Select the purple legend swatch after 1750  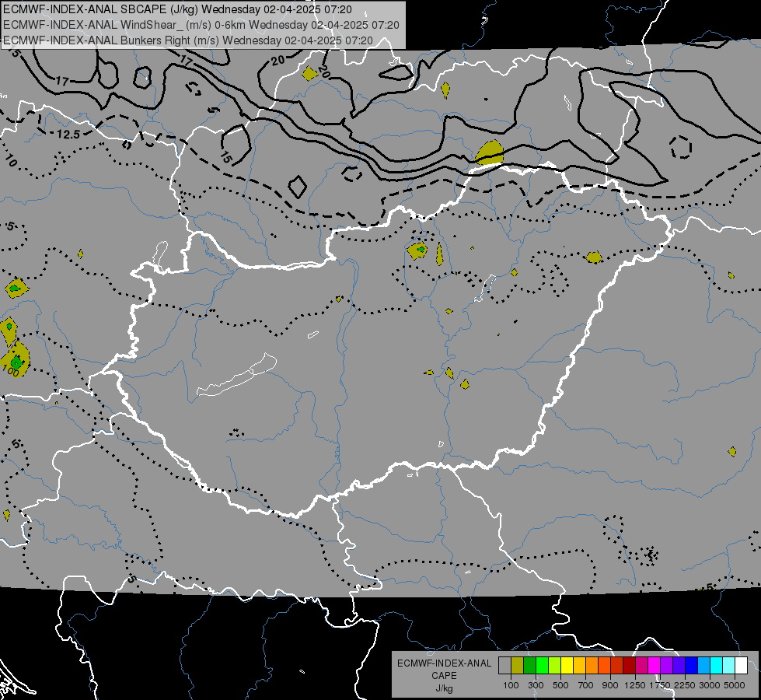tap(667, 665)
